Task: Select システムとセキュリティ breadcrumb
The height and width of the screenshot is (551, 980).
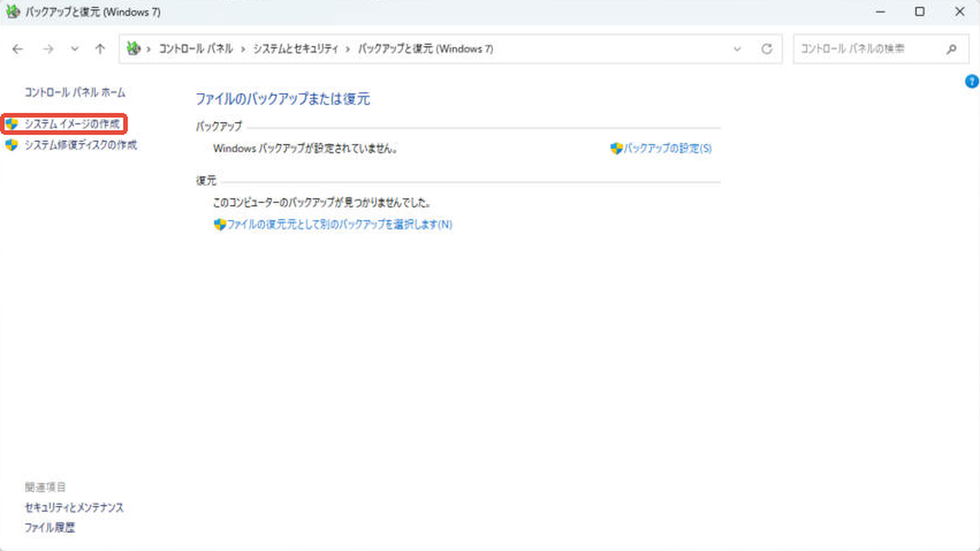Action: click(296, 48)
